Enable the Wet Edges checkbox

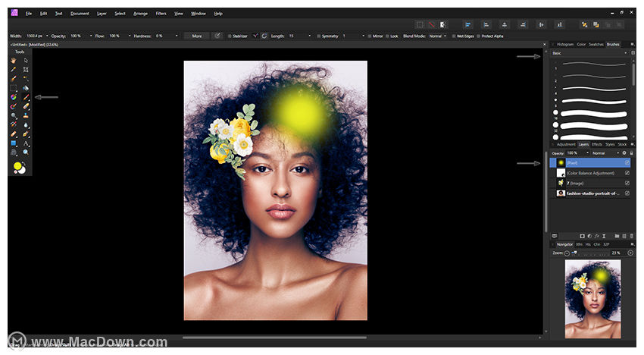point(454,36)
